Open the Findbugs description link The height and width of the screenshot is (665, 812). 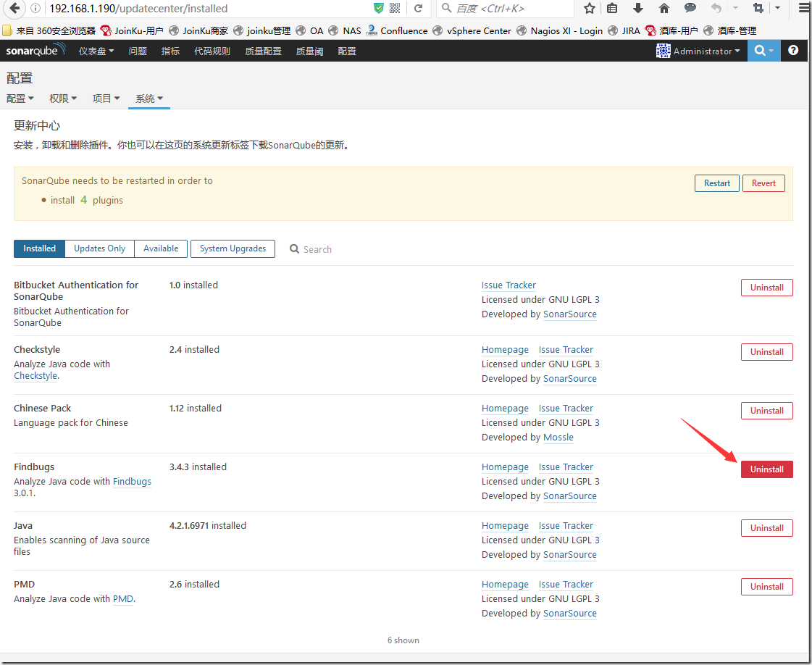pos(132,481)
